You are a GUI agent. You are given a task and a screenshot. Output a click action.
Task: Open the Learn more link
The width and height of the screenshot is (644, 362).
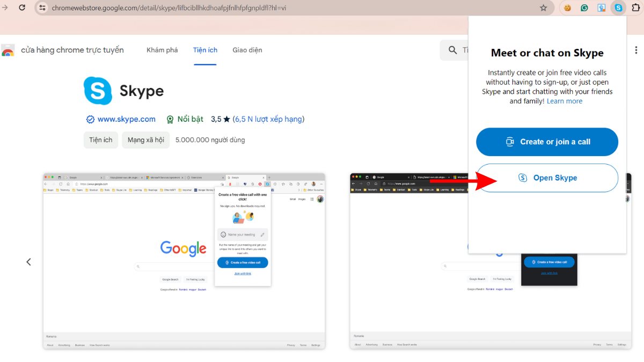click(x=565, y=101)
